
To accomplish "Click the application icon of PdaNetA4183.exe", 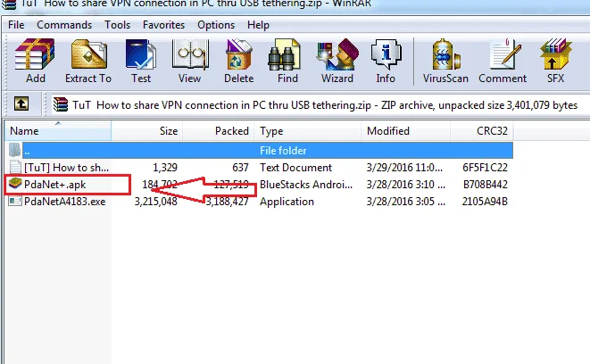I will pos(15,201).
